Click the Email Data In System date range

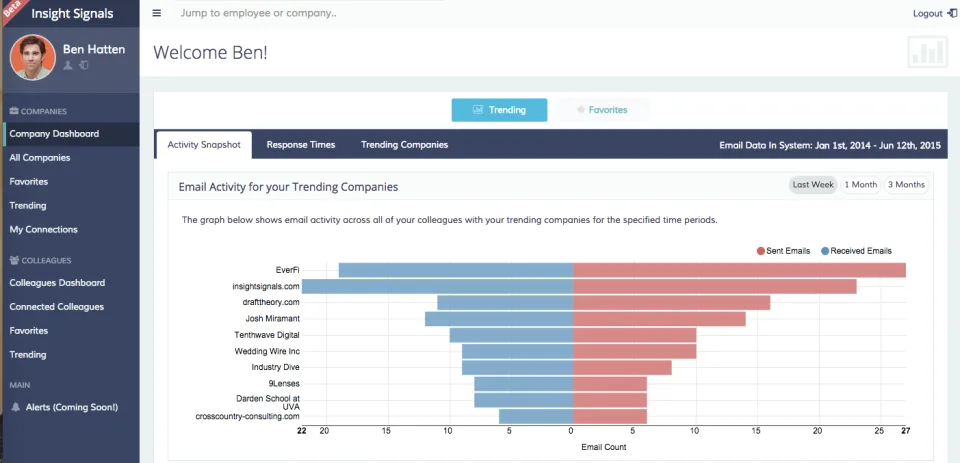coord(830,146)
